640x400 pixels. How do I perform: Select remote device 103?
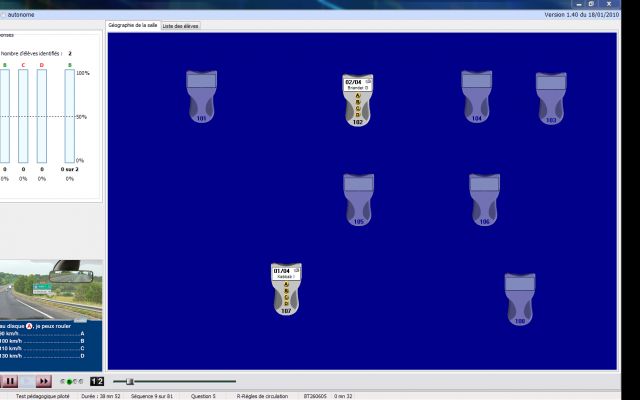point(550,98)
